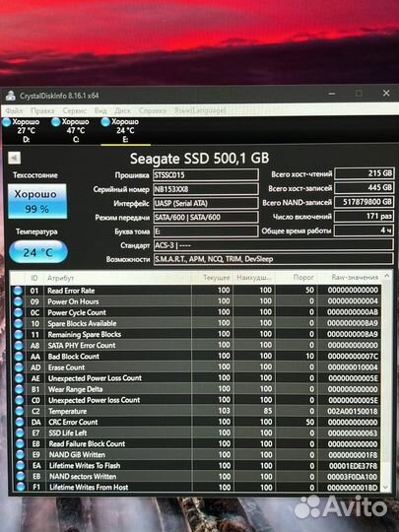Click the serial number field
The width and height of the screenshot is (399, 532).
tap(206, 189)
